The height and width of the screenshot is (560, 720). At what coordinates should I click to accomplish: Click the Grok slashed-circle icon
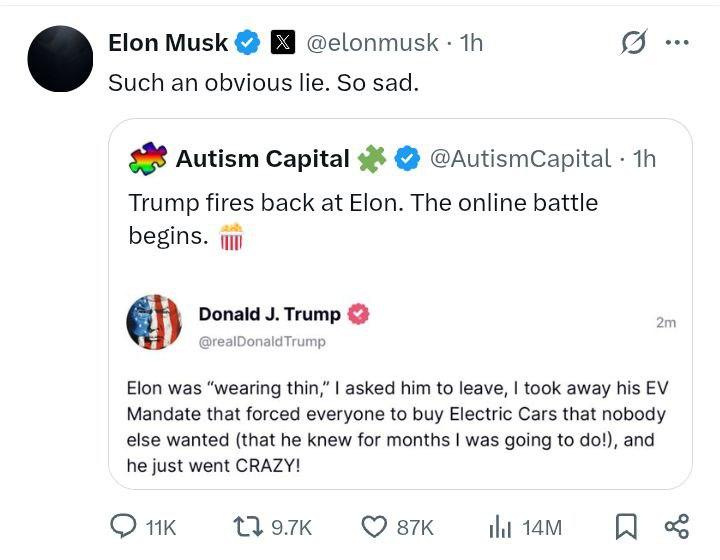tap(633, 43)
